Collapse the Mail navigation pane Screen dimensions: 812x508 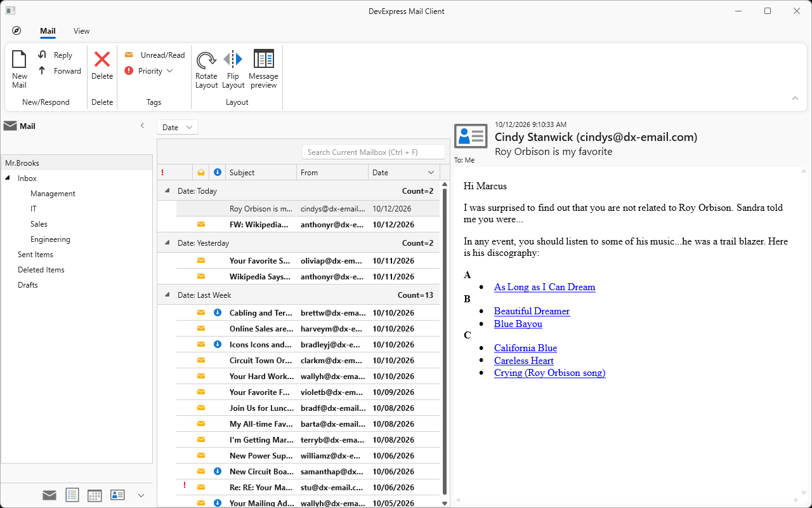tap(143, 126)
